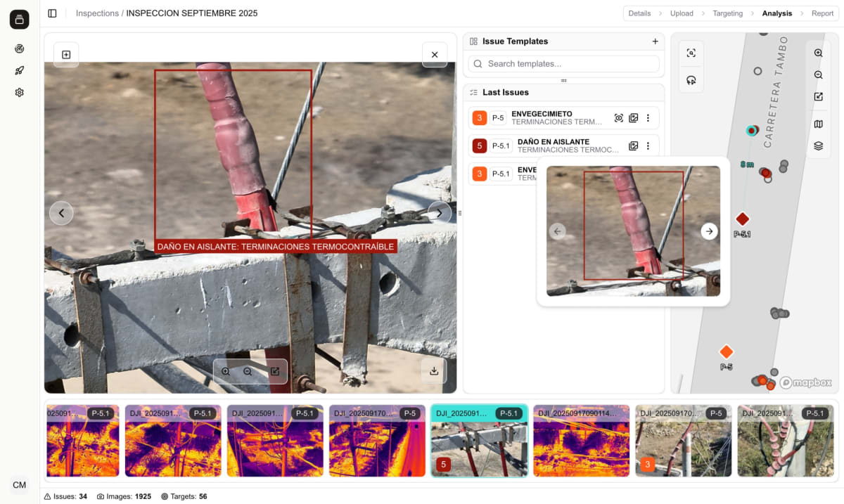
Task: Select the highlighted DJI P-5.1 thumbnail in filmstrip
Action: 479,441
